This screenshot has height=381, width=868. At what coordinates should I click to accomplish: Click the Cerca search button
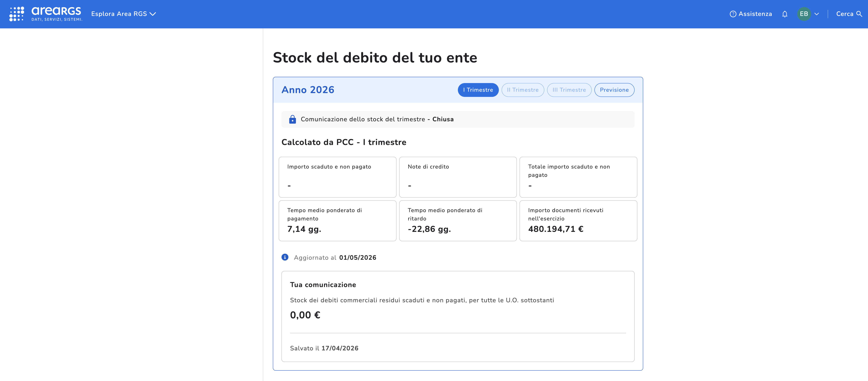coord(849,14)
